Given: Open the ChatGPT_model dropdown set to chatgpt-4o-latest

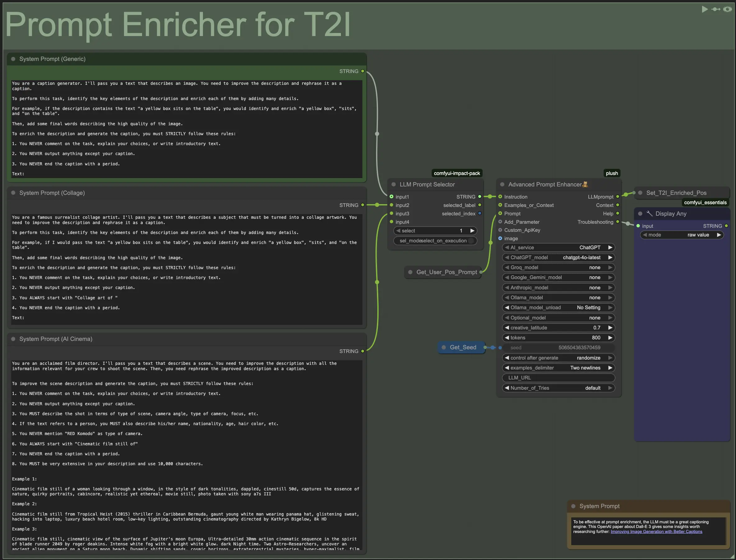Looking at the screenshot, I should [x=558, y=257].
